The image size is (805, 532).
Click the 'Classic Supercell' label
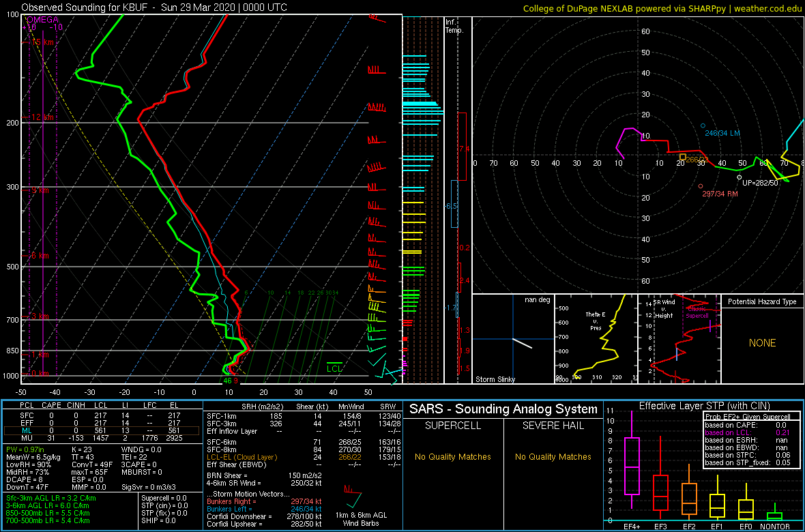[699, 313]
